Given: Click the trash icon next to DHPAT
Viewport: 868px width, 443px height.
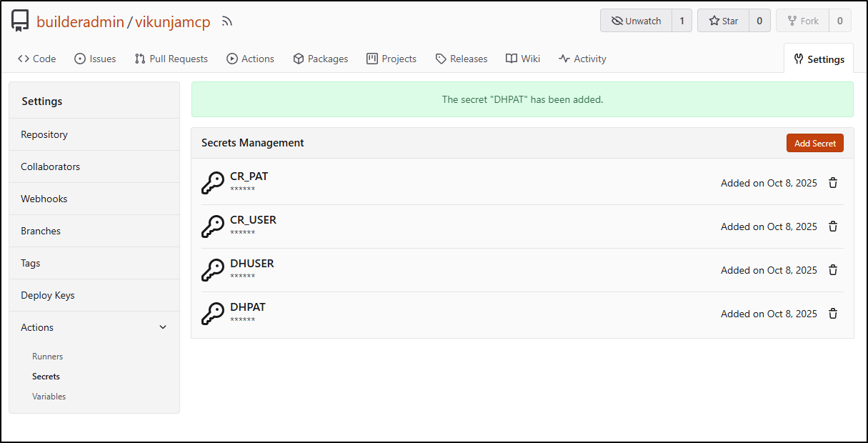Looking at the screenshot, I should coord(832,314).
